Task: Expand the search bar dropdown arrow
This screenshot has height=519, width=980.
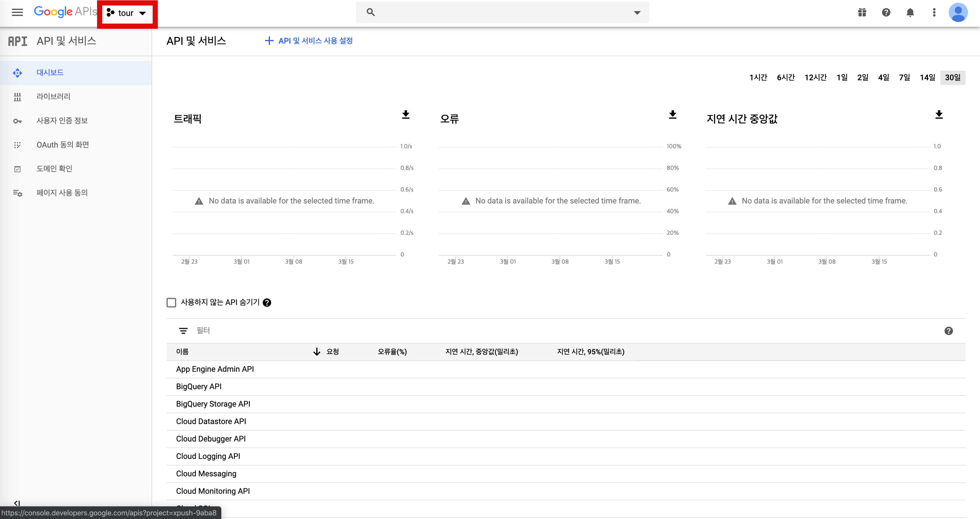Action: (637, 13)
